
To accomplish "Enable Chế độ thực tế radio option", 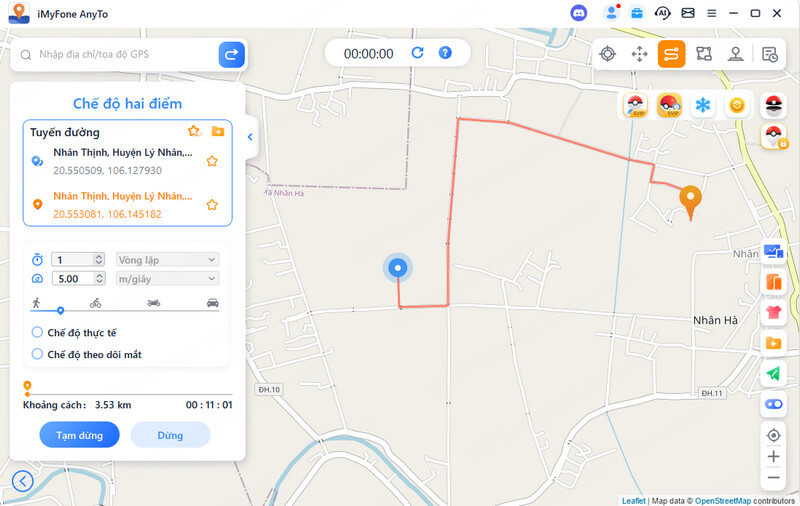I will tap(37, 333).
